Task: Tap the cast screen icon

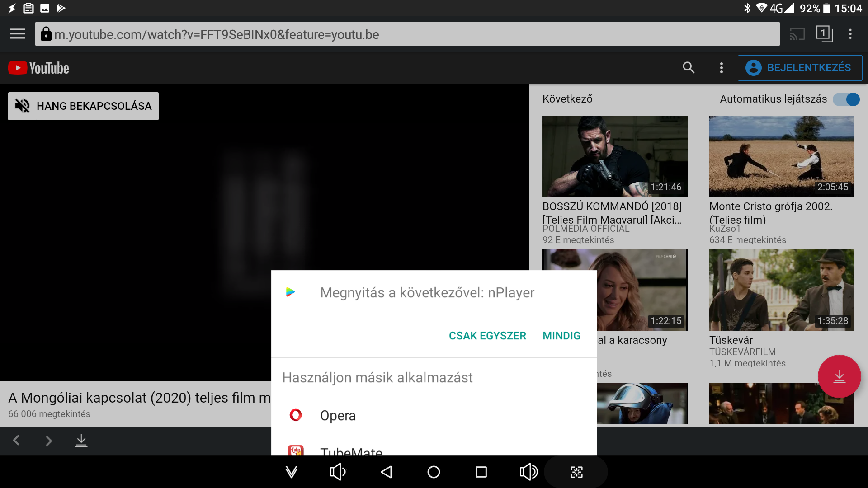Action: click(797, 34)
